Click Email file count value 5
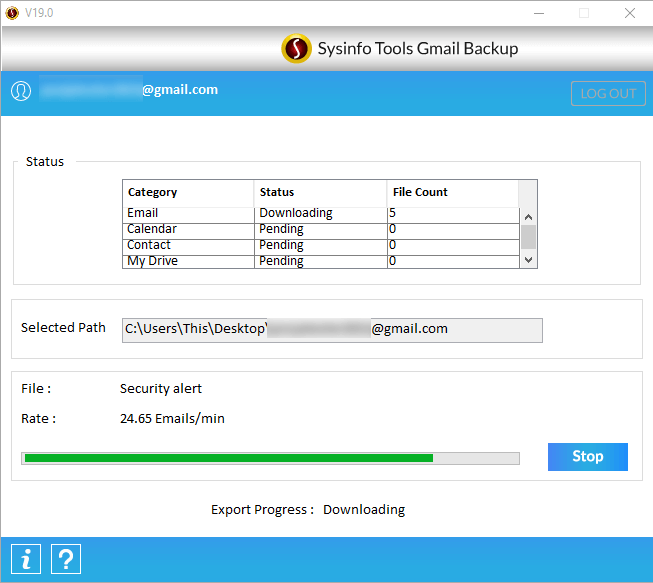The image size is (653, 583). point(454,213)
